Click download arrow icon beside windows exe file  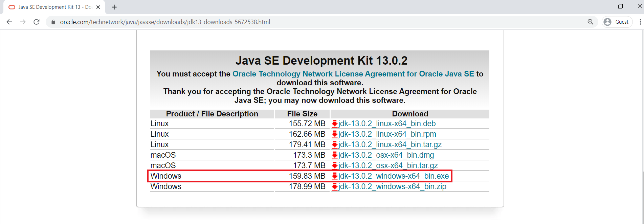click(335, 176)
